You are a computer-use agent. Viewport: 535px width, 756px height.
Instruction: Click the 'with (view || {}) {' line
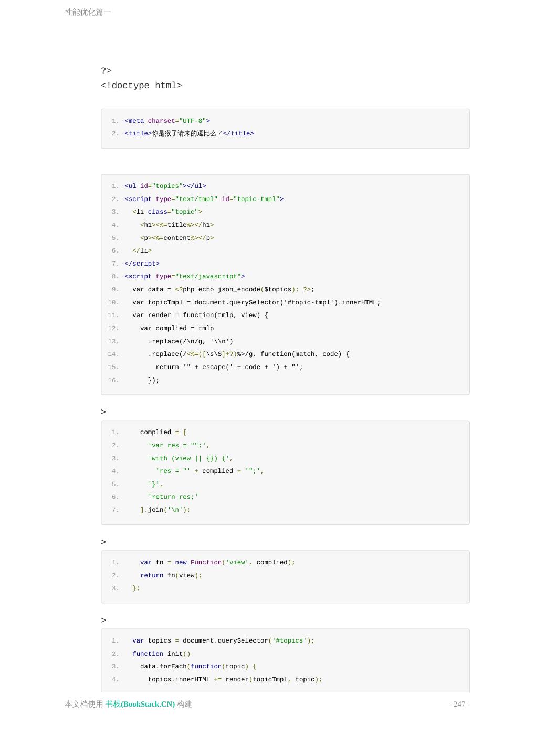pos(190,458)
